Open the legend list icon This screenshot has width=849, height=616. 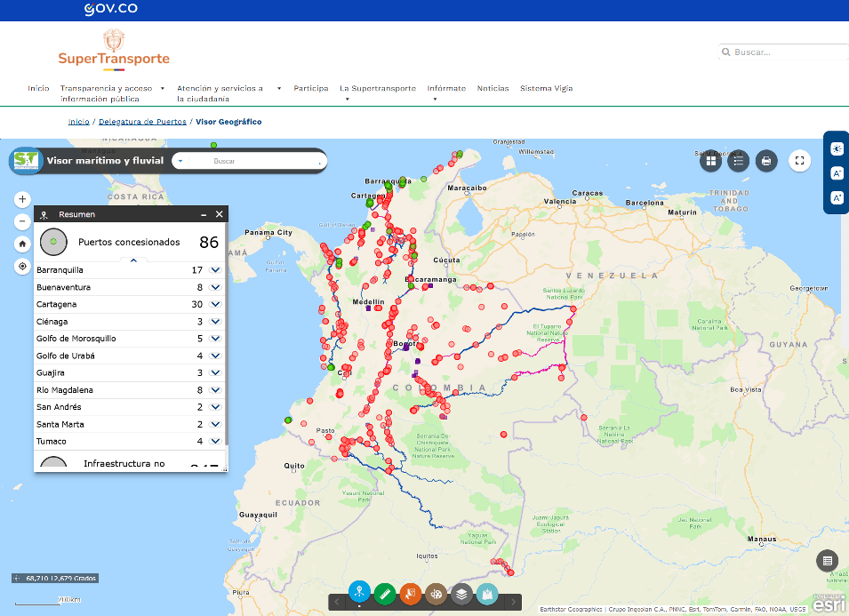[x=738, y=161]
